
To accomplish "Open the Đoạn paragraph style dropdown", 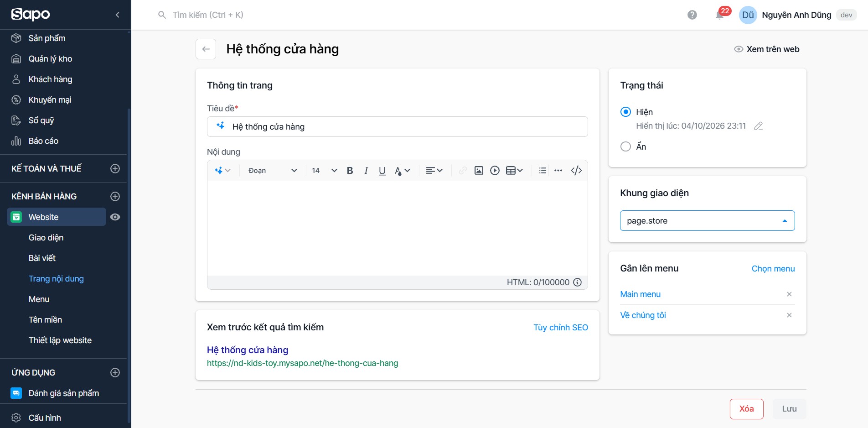I will click(273, 171).
